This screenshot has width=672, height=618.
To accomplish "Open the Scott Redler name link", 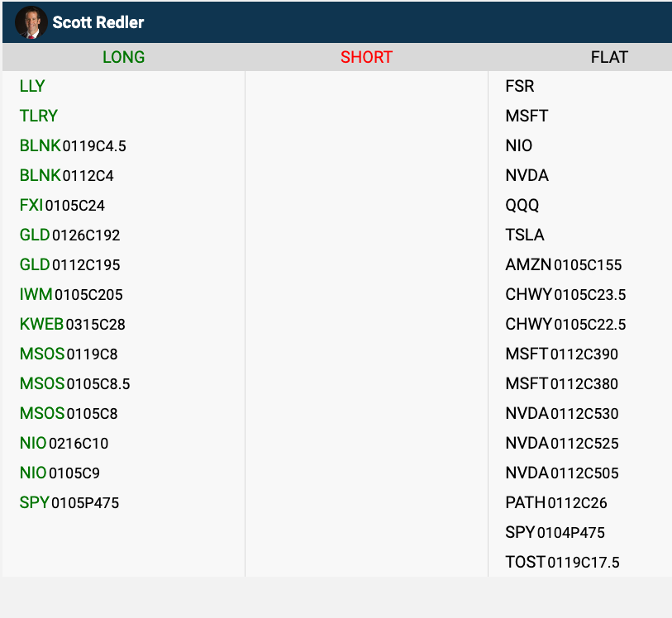I will tap(98, 22).
